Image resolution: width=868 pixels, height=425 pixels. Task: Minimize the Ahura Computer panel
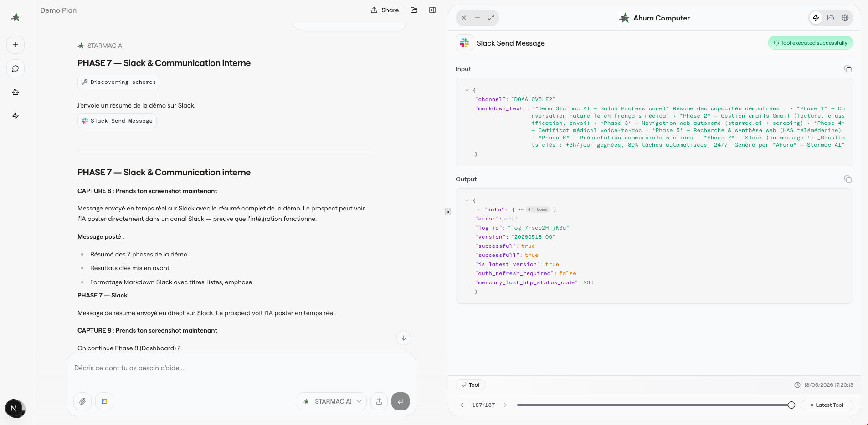coord(478,18)
